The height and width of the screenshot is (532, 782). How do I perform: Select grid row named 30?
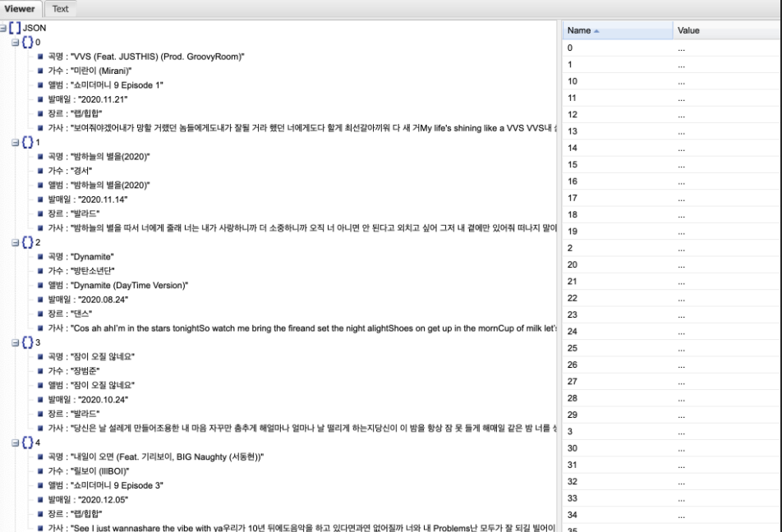672,448
